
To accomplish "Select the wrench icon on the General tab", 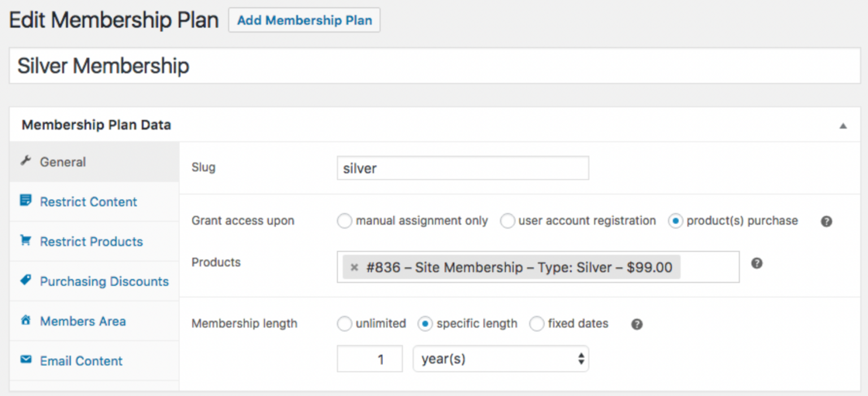I will [x=25, y=162].
